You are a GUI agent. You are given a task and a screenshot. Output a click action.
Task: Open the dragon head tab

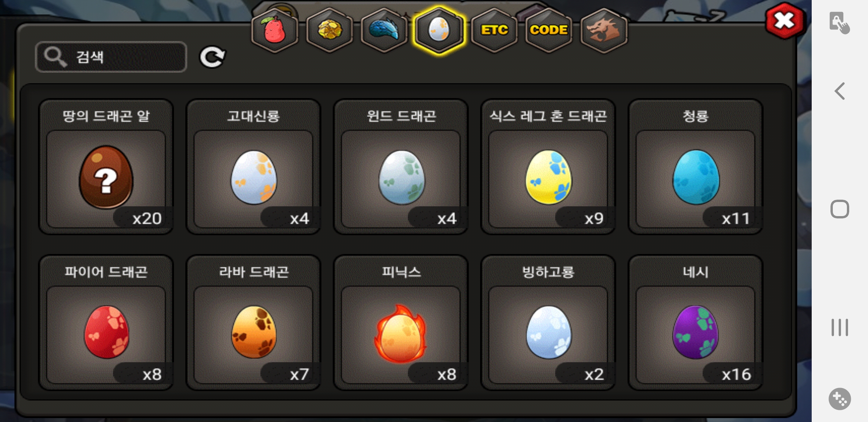604,30
